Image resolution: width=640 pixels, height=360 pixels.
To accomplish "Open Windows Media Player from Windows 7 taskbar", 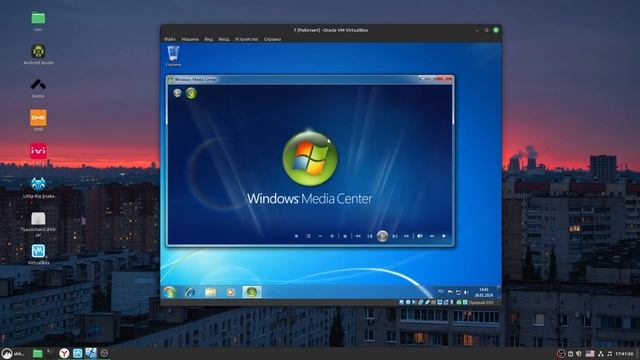I will pos(231,292).
